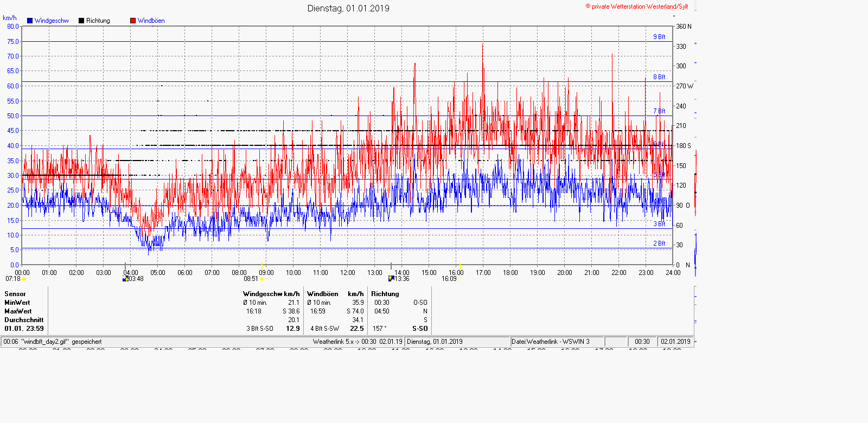The height and width of the screenshot is (423, 868).
Task: Click the average gust value 34.1
Action: (358, 320)
